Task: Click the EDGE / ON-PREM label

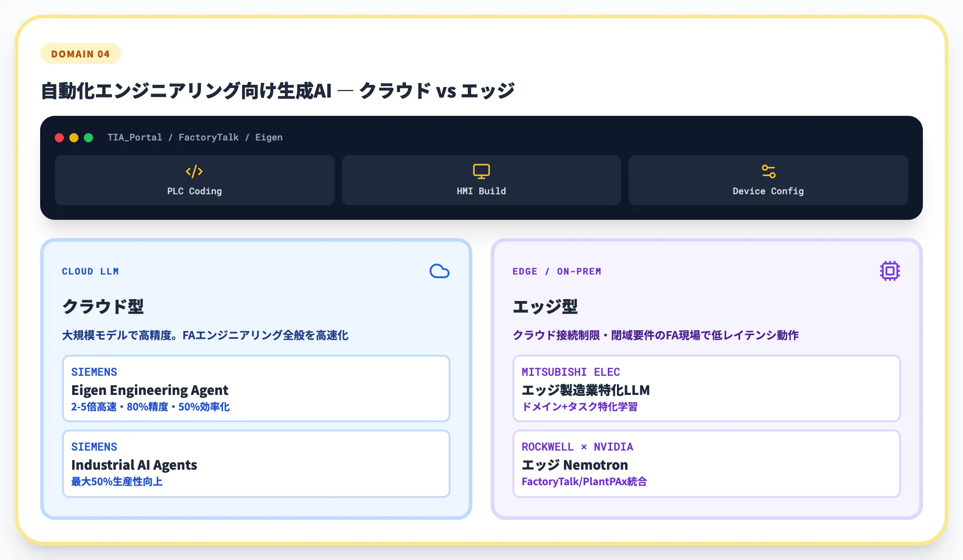Action: click(x=557, y=271)
